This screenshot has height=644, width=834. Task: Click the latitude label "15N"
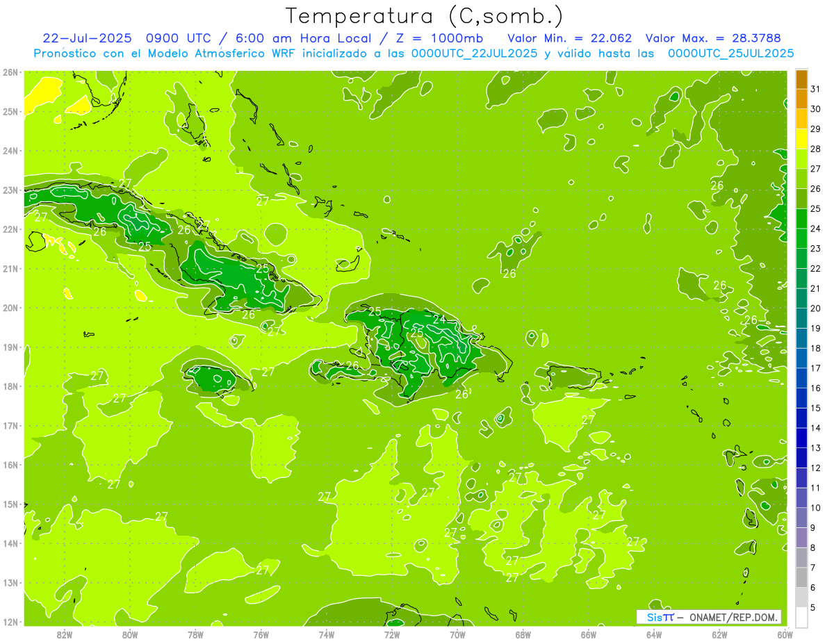pos(10,504)
